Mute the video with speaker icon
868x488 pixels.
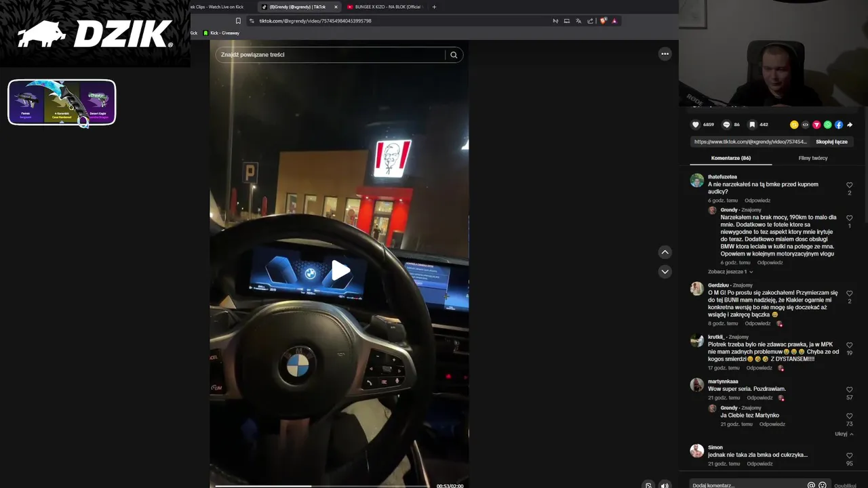pos(665,485)
